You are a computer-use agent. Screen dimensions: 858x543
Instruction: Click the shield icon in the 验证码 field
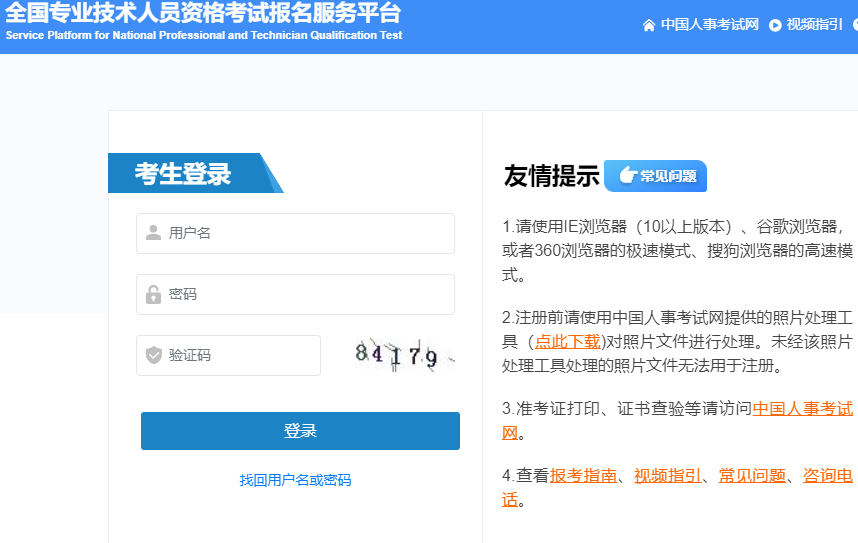[x=154, y=355]
